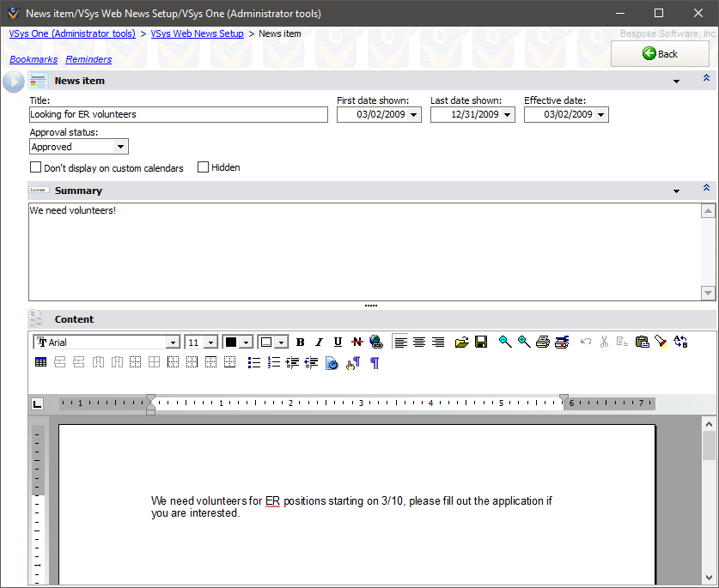The width and height of the screenshot is (719, 588).
Task: Open the black text color picker
Action: pos(247,342)
